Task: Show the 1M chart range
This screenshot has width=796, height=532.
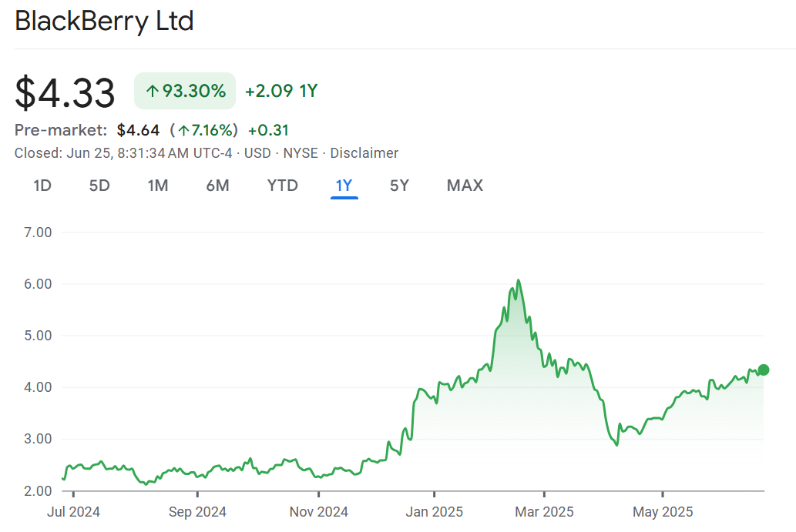Action: (158, 186)
